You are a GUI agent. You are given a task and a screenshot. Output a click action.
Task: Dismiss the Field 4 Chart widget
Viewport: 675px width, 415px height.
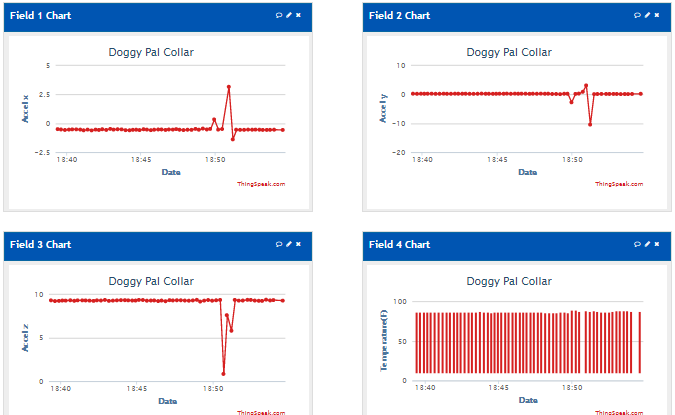pos(657,244)
